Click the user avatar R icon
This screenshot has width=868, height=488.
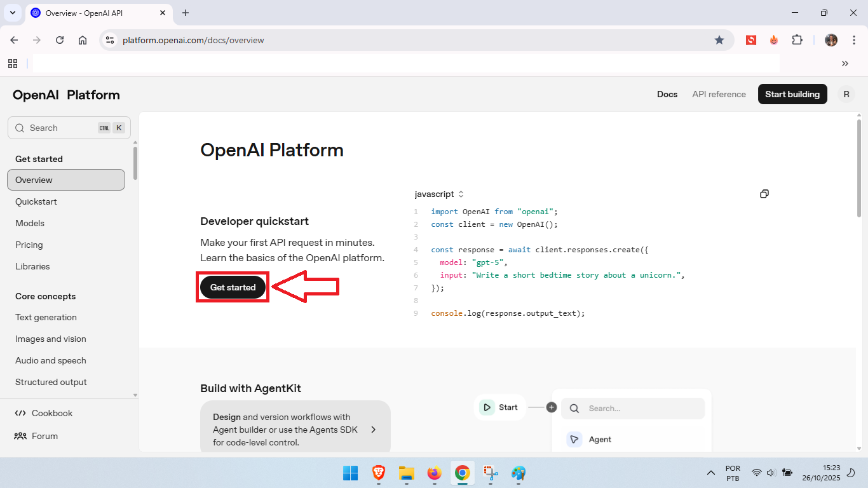[846, 94]
